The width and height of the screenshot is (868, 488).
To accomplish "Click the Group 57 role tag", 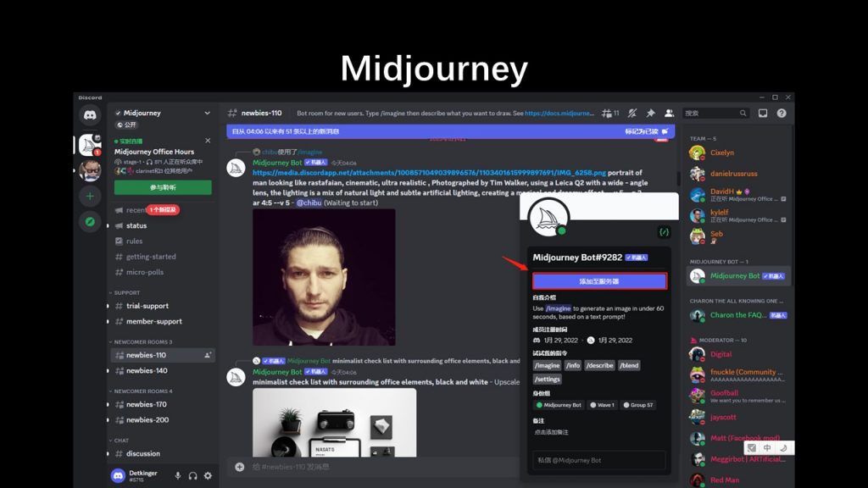I will point(637,405).
